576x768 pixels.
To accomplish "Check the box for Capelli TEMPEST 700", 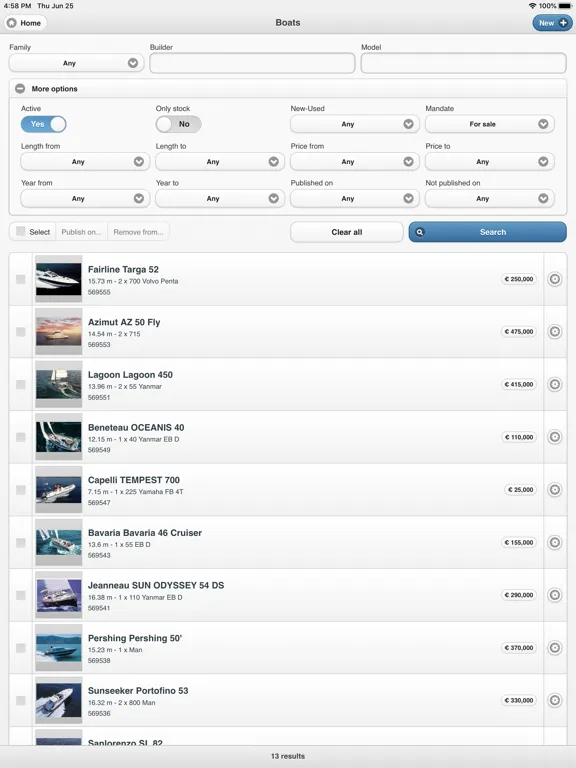I will (21, 490).
